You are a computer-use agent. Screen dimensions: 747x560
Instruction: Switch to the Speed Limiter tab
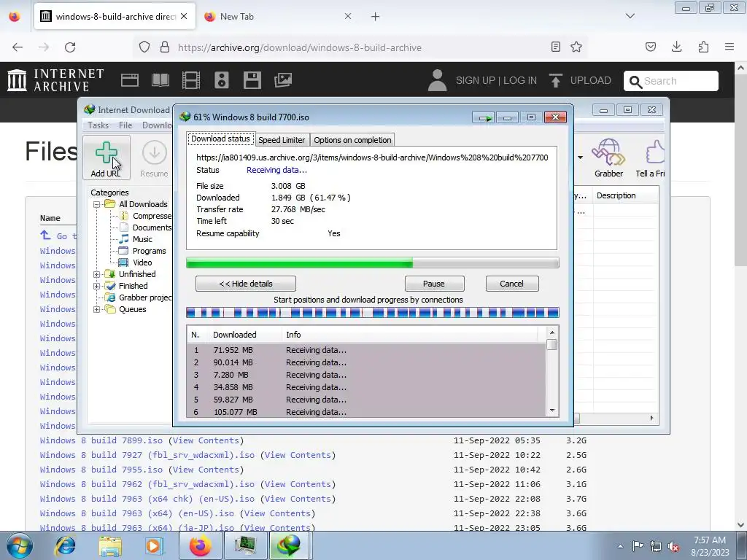(x=282, y=140)
